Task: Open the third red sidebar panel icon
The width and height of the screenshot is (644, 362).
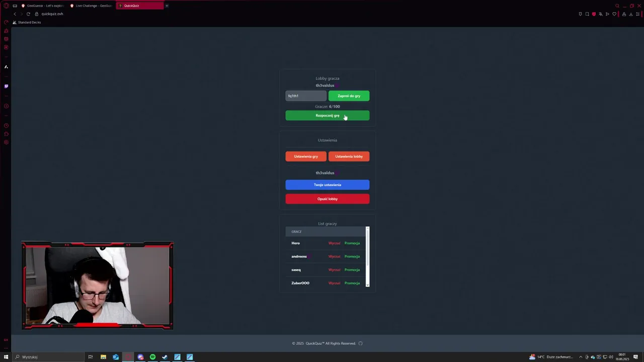Action: pyautogui.click(x=6, y=39)
